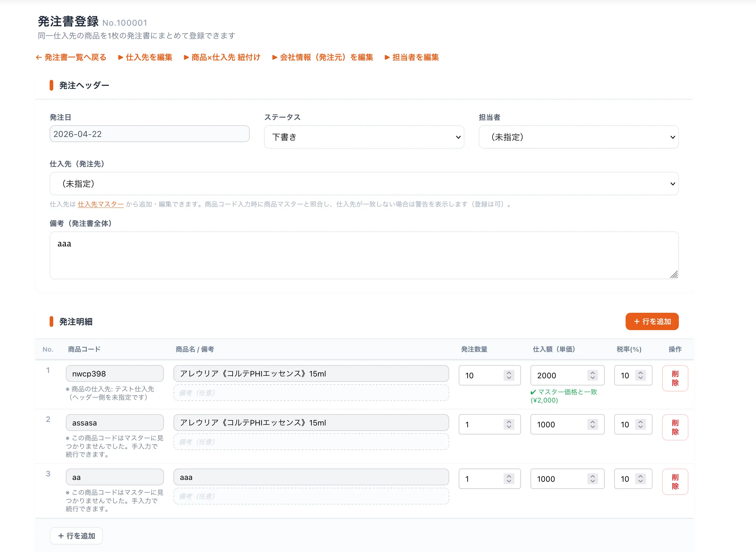Click row 1 tax rate value 10
The height and width of the screenshot is (552, 756).
pos(625,376)
